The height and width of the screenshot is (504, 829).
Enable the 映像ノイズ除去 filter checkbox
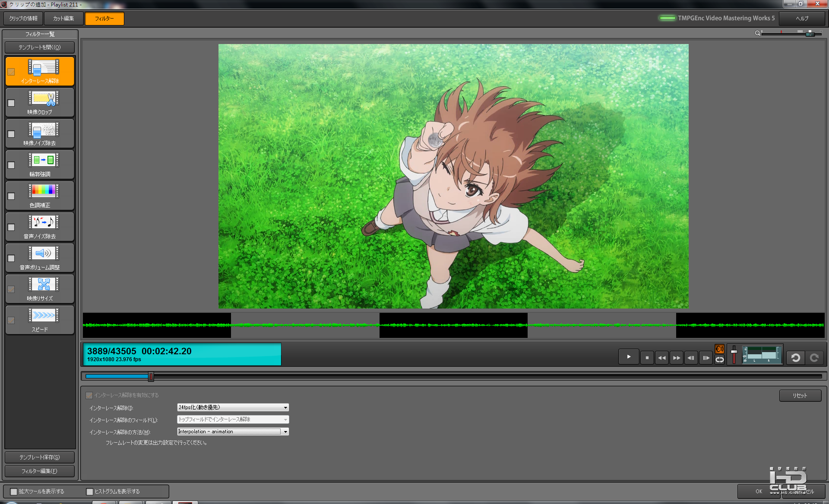(11, 134)
